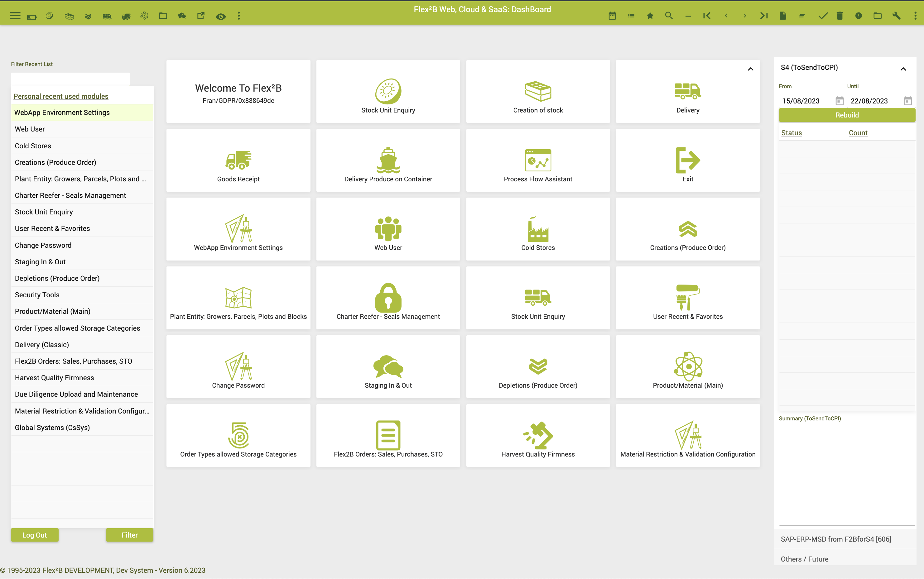Click the magnifier search toolbar icon
This screenshot has width=924, height=579.
click(669, 16)
